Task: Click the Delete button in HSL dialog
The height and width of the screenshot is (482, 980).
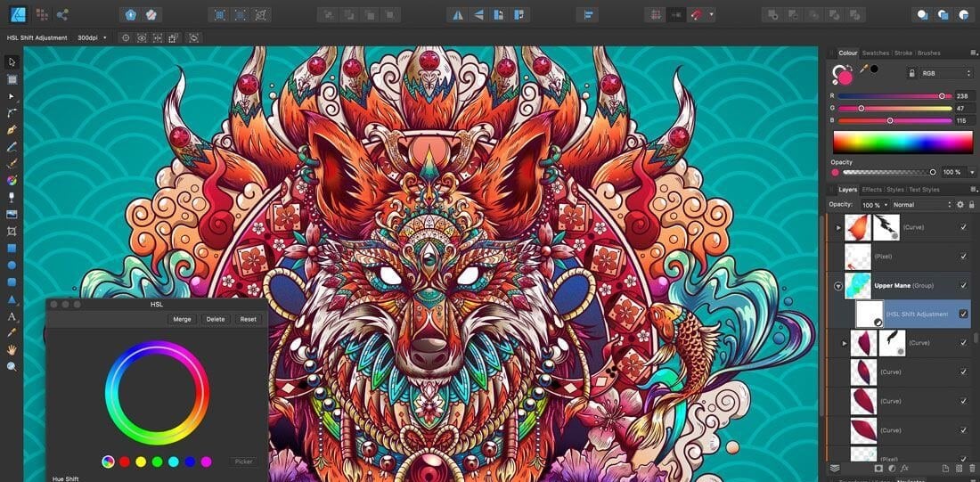Action: (216, 319)
